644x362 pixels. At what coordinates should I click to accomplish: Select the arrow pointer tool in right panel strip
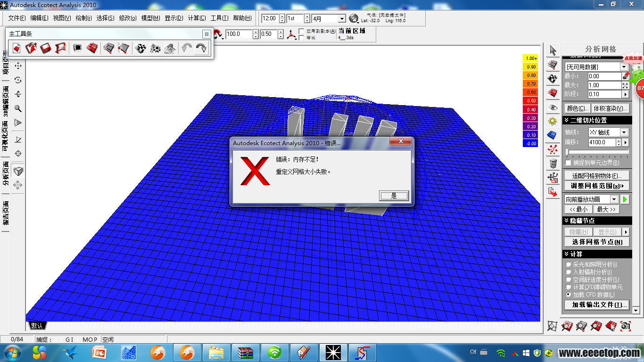(x=553, y=50)
